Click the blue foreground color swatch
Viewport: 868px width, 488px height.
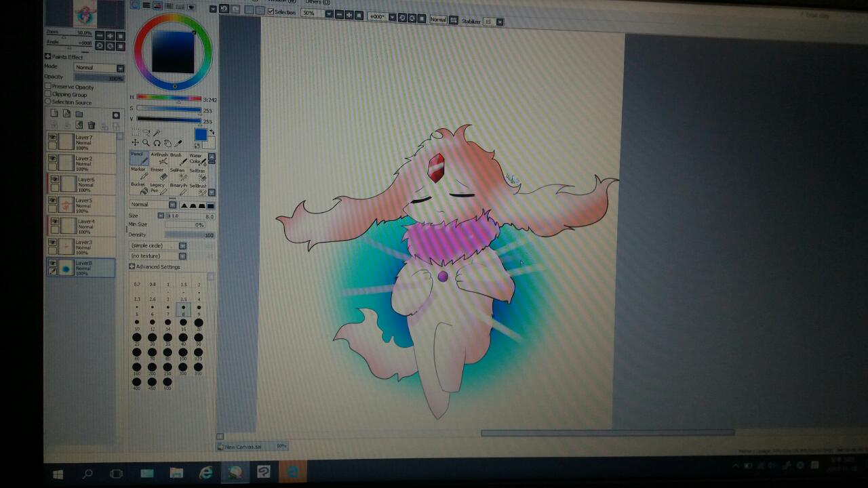coord(201,135)
